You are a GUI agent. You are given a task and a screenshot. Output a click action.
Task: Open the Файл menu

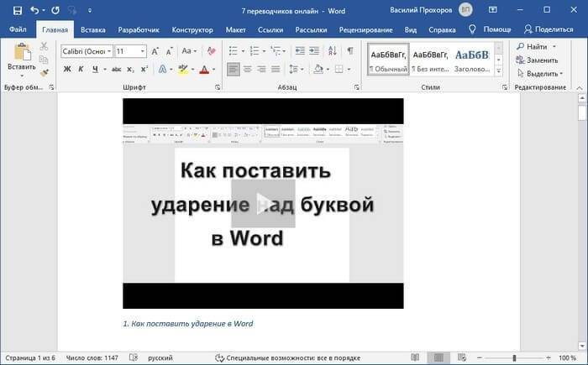coord(18,29)
